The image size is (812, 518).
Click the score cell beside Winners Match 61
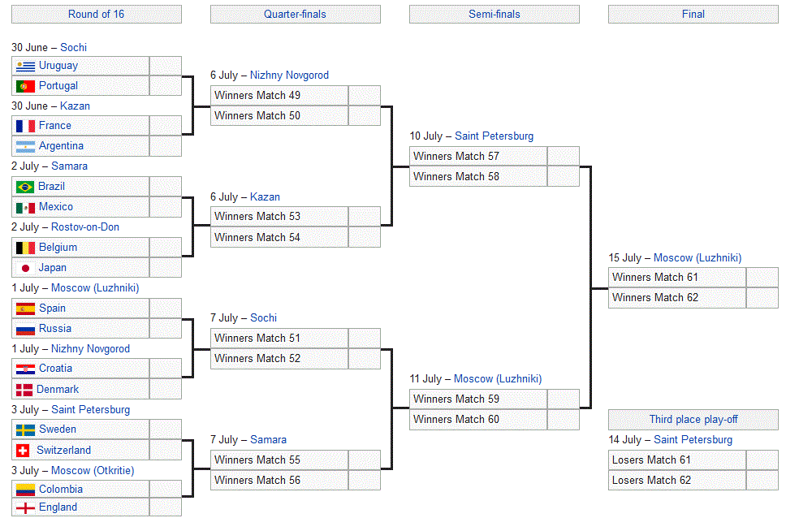pyautogui.click(x=762, y=278)
